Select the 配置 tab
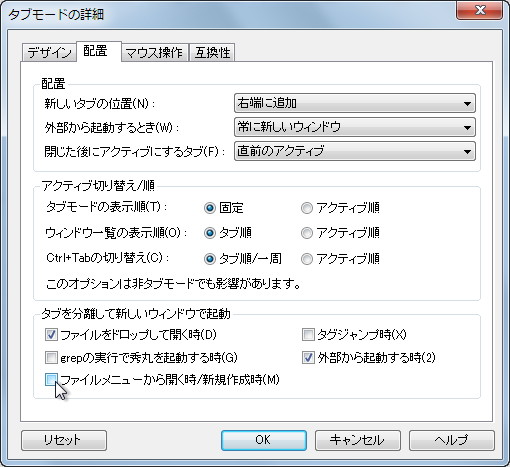The height and width of the screenshot is (467, 510). click(98, 51)
